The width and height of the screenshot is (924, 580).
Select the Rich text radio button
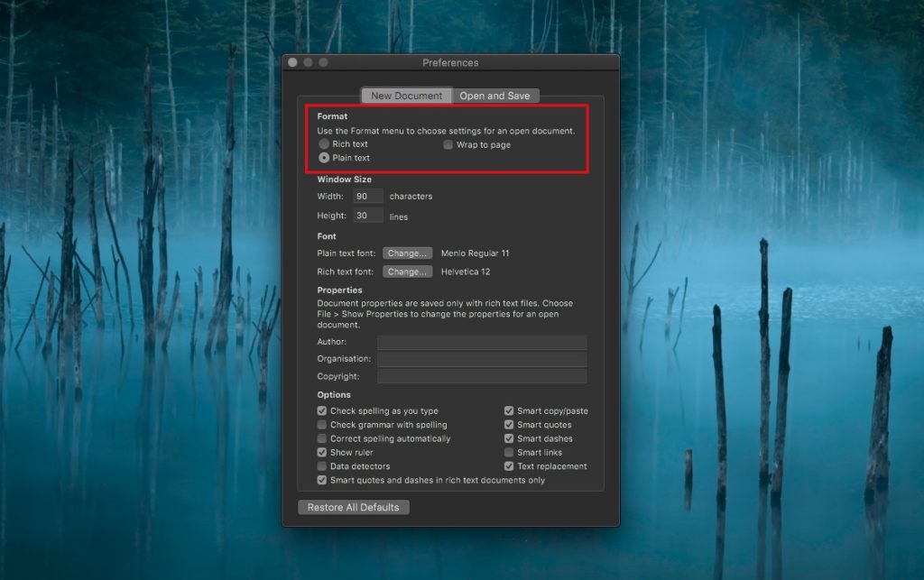point(325,143)
